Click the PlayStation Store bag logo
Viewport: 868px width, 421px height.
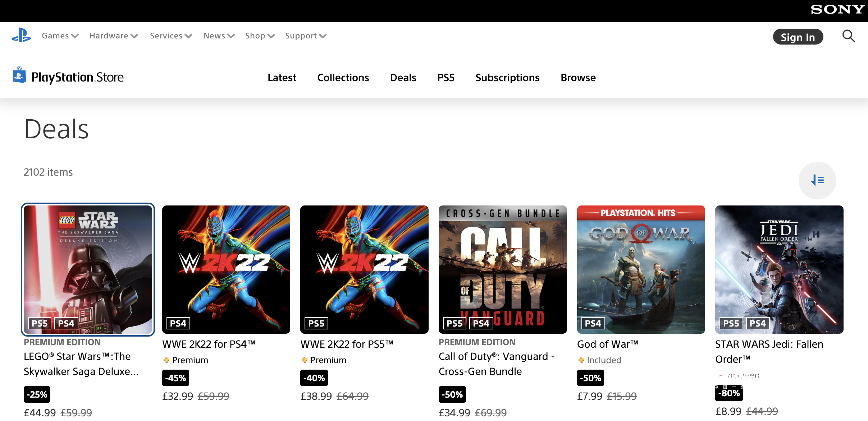[19, 75]
